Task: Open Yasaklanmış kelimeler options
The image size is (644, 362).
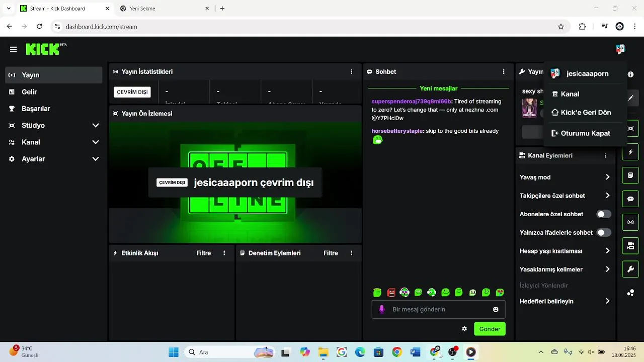Action: pyautogui.click(x=565, y=269)
